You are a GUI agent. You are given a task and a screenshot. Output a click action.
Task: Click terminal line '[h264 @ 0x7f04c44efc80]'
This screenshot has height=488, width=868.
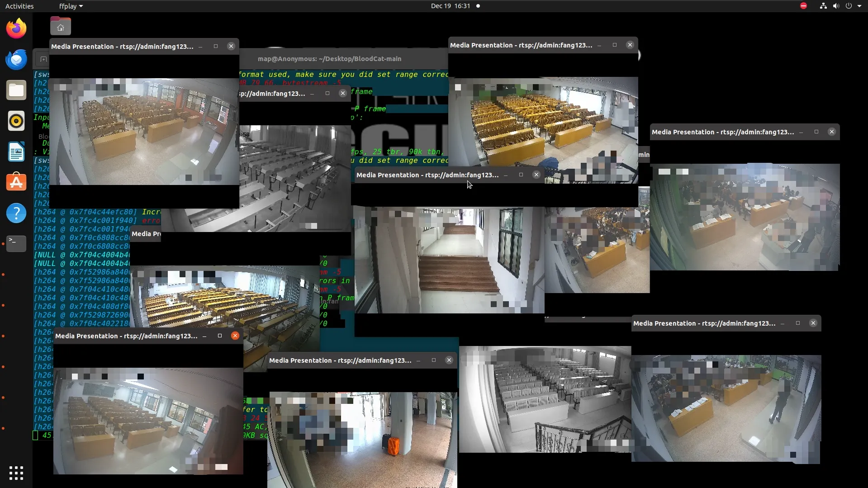[85, 212]
